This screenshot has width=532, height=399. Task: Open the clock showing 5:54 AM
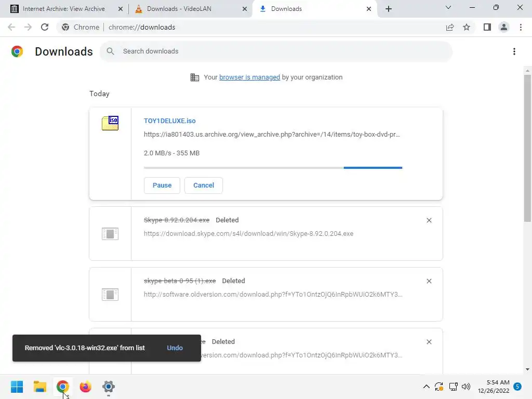(494, 387)
